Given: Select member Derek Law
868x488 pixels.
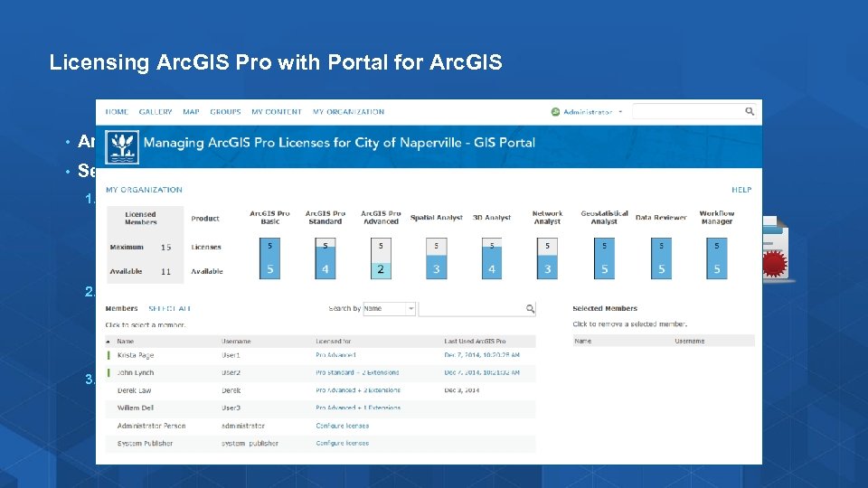Looking at the screenshot, I should pyautogui.click(x=134, y=390).
